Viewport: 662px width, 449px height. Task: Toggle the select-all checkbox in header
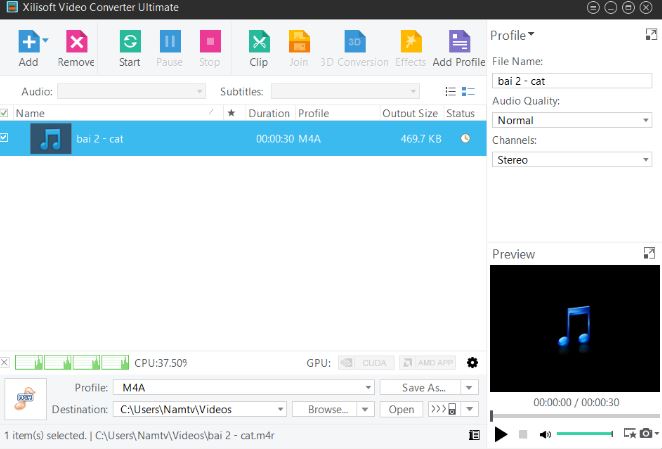4,113
